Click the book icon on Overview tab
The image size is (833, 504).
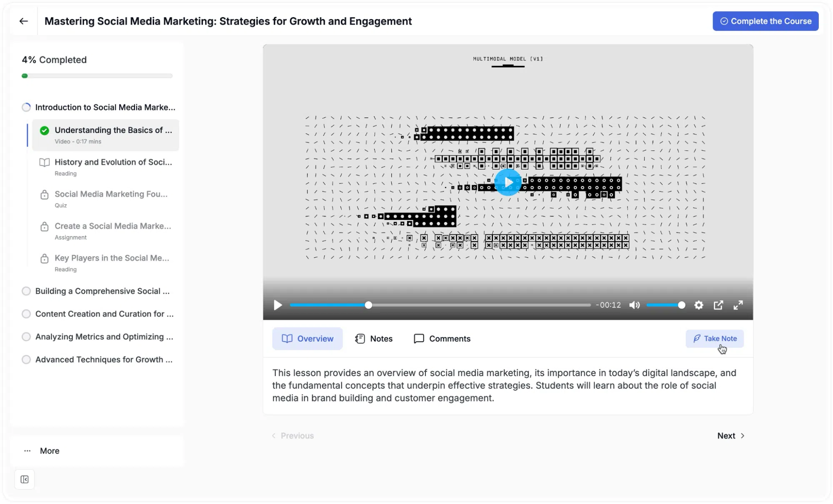click(x=287, y=338)
